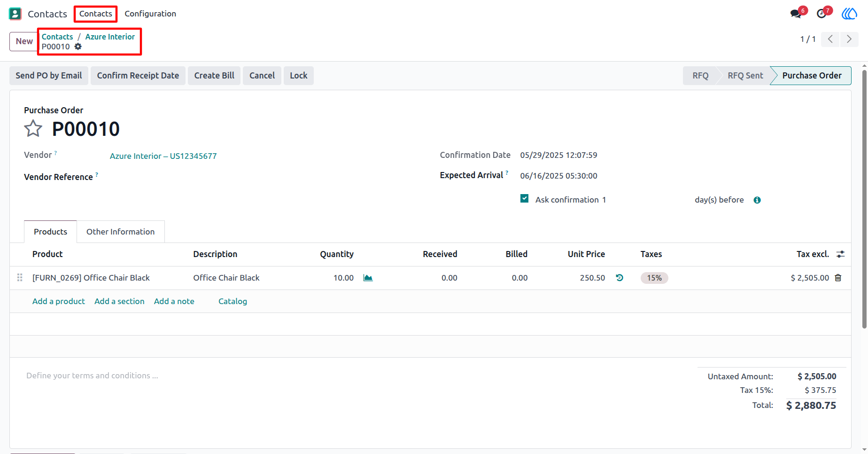Edit the Expected Arrival date field
Screen dimensions: 868x454
[558, 176]
